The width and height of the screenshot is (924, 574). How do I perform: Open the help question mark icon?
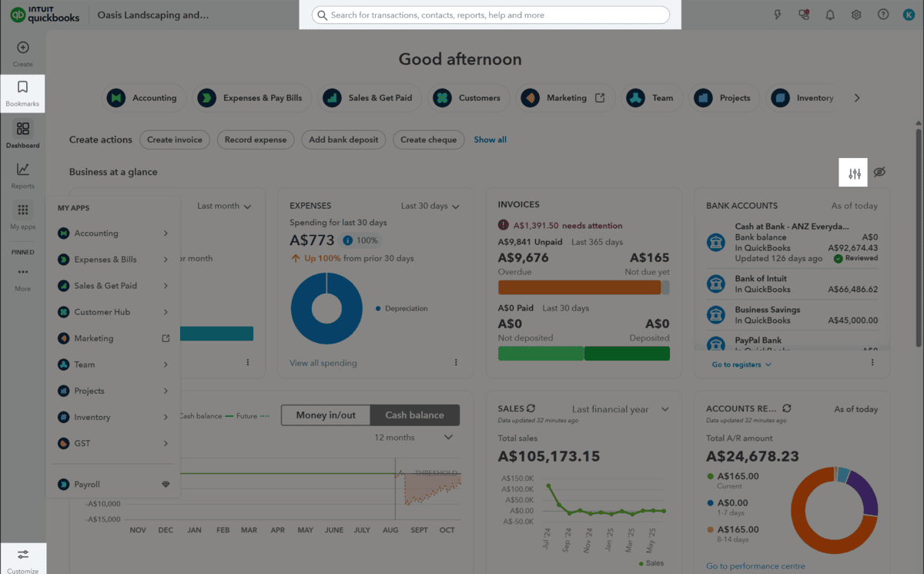tap(883, 15)
